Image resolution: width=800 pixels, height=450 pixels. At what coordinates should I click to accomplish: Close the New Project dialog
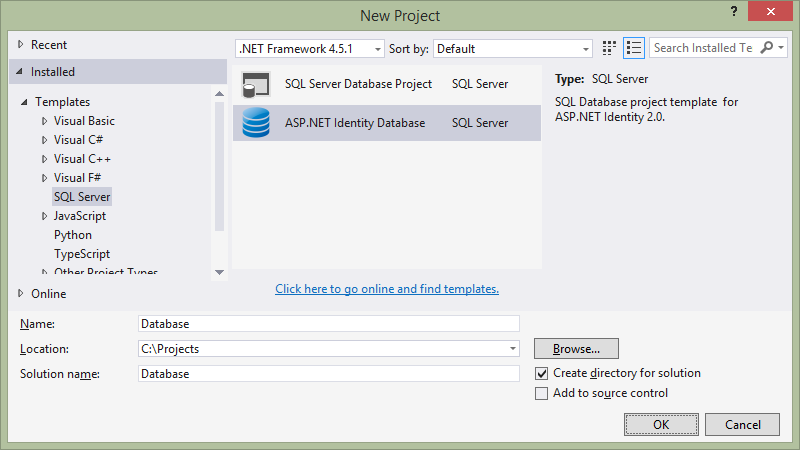coord(770,11)
